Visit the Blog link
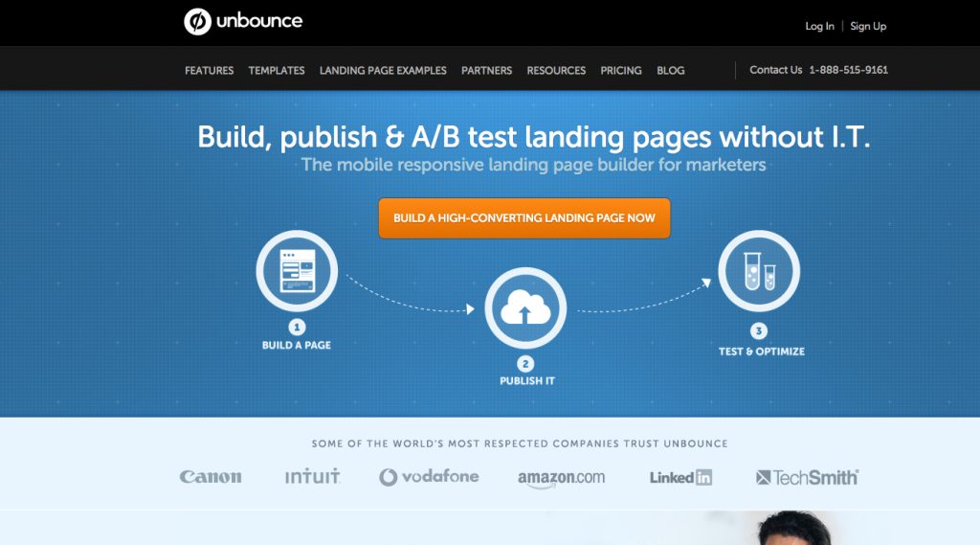980x545 pixels. pos(671,71)
